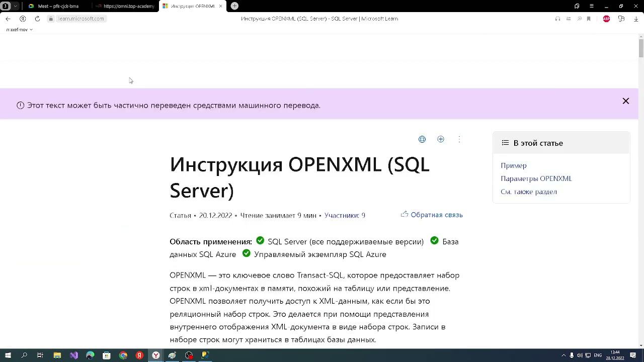
Task: Click the info icon in the translation banner
Action: [20, 106]
